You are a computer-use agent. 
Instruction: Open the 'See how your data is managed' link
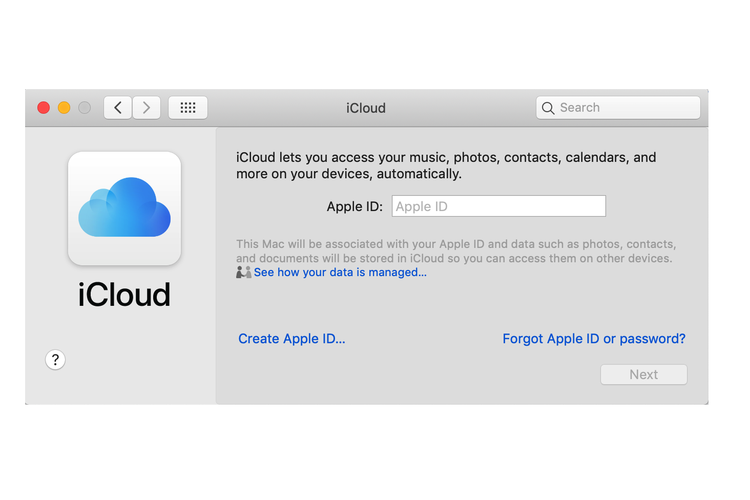(x=340, y=272)
